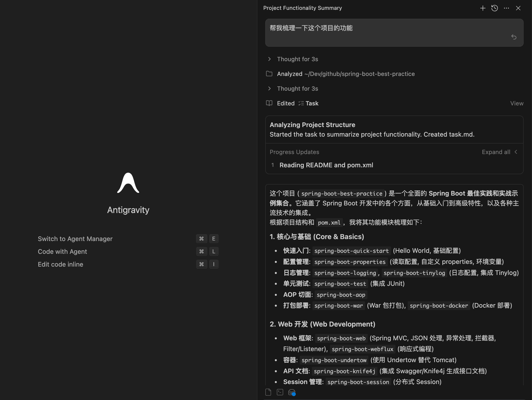Open the three-dot more options menu
This screenshot has width=532, height=400.
coord(506,8)
